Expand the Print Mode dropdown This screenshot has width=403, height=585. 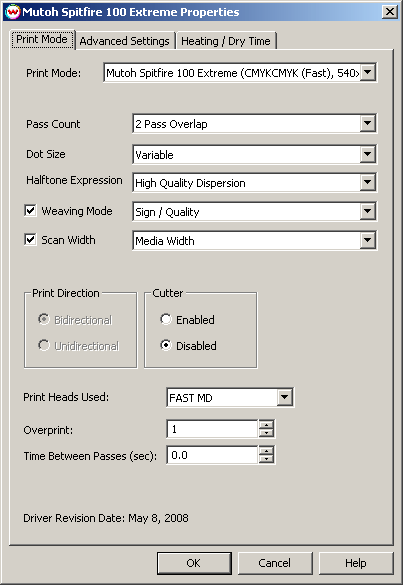click(368, 72)
